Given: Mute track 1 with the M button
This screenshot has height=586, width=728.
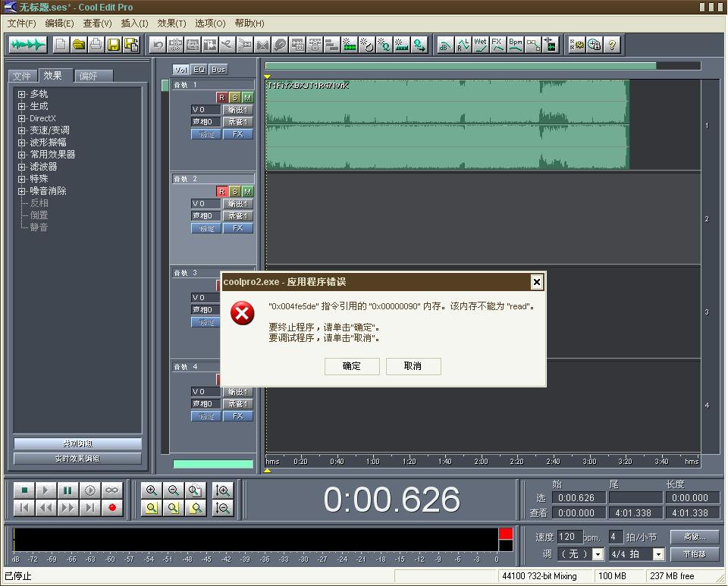Looking at the screenshot, I should (x=247, y=98).
